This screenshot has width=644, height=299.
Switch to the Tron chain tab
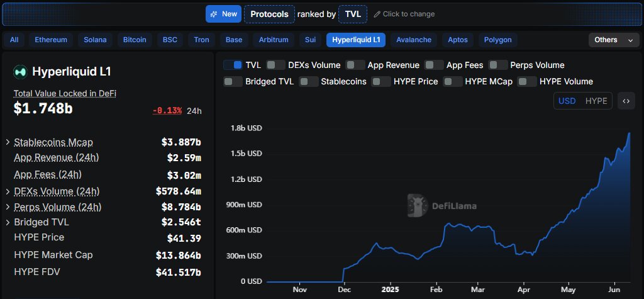[x=202, y=40]
